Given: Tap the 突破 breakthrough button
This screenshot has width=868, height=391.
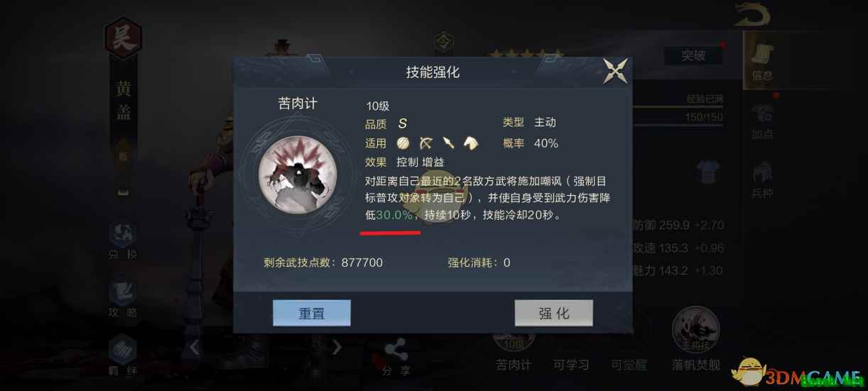Looking at the screenshot, I should point(693,55).
